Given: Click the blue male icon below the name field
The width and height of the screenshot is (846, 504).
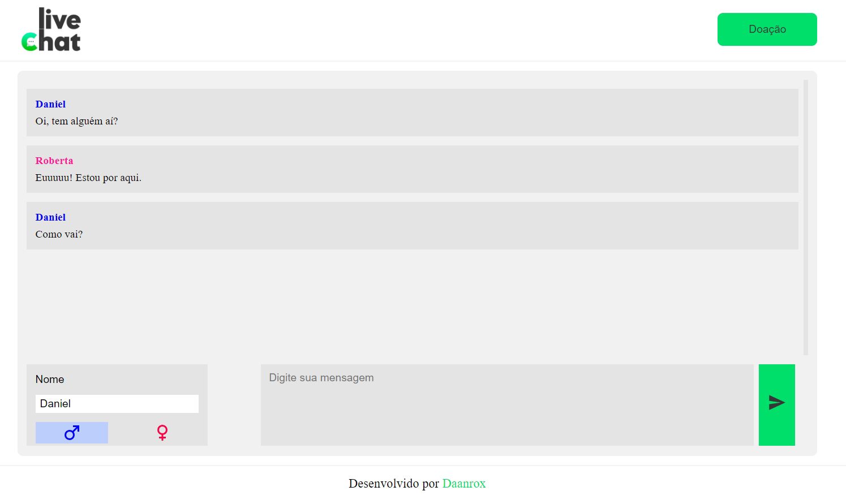Looking at the screenshot, I should pyautogui.click(x=71, y=432).
